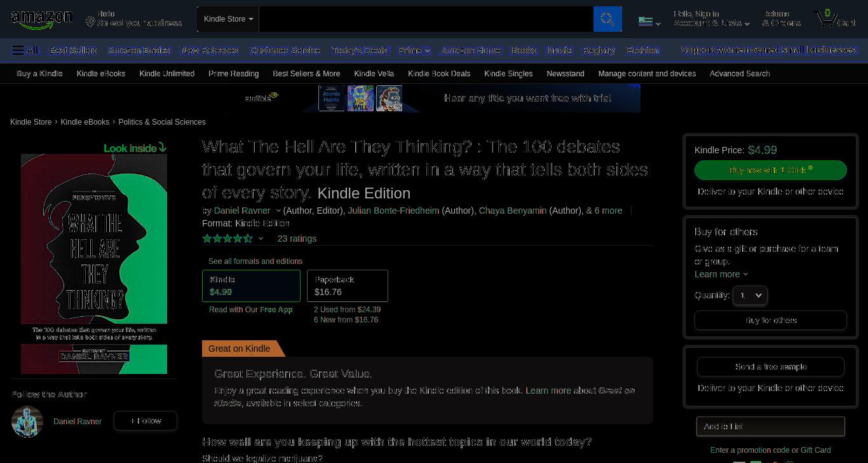Click the Great on Kindle Learn more link
Screen dimensions: 868x463
(548, 390)
